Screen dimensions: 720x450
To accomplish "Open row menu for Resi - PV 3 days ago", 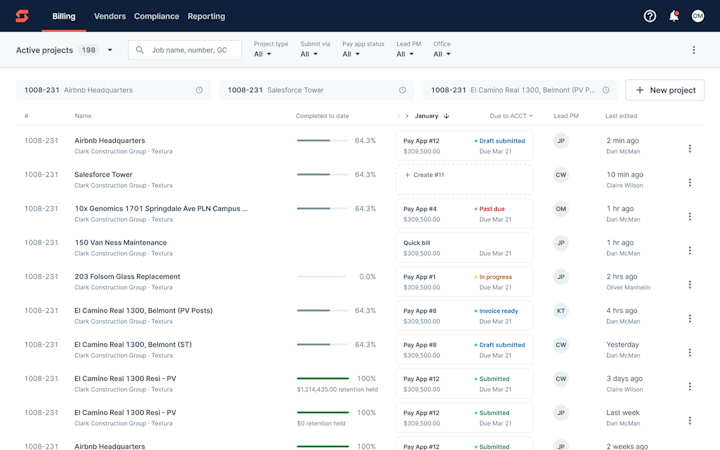I will tap(690, 386).
